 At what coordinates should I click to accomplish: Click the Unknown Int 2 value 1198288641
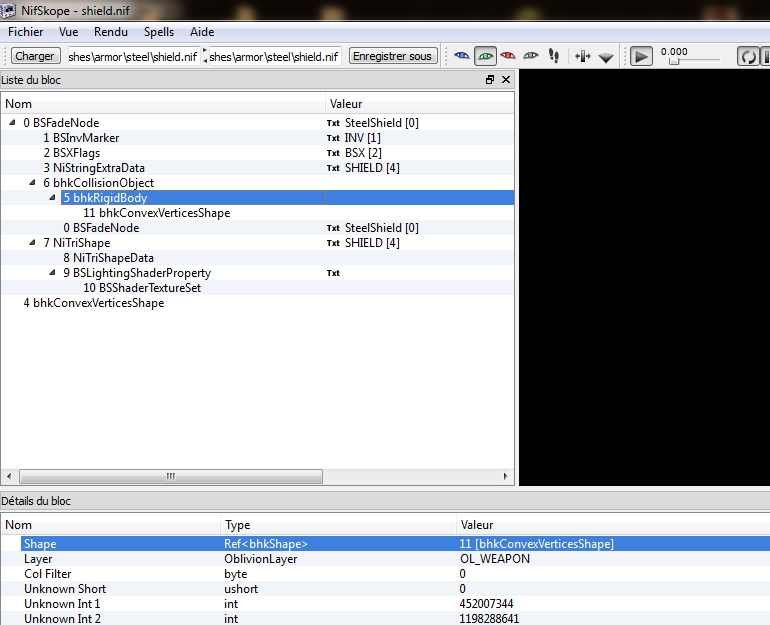tap(489, 619)
